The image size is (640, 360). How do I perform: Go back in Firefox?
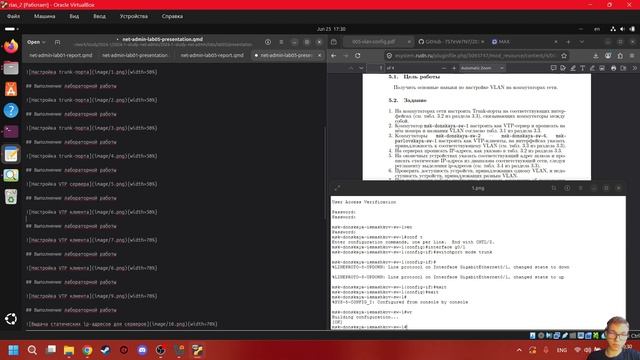[334, 56]
